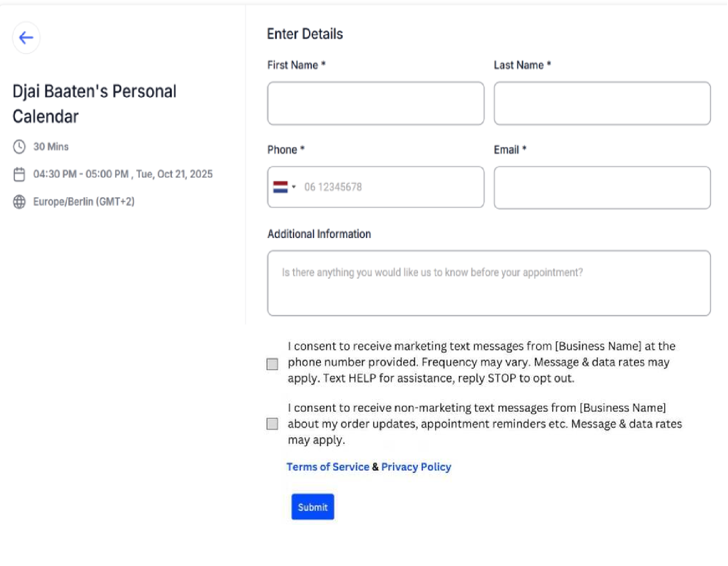
Task: Click the Europe/Berlin (GMT+2) timezone text
Action: (x=84, y=202)
